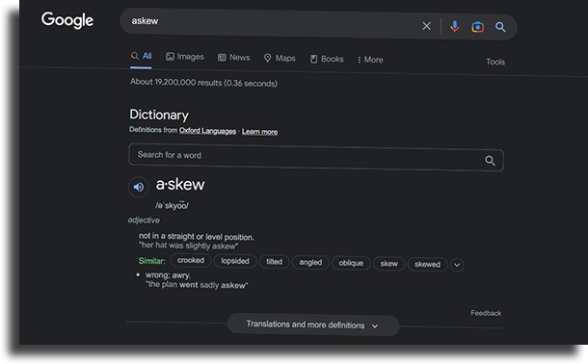Select the 'tilted' synonym chip
Screen dimensions: 588x364
coord(274,261)
